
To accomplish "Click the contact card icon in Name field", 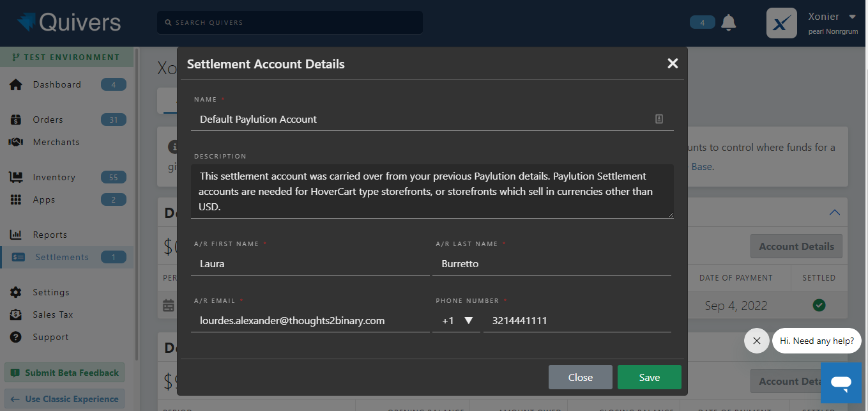I will click(659, 119).
